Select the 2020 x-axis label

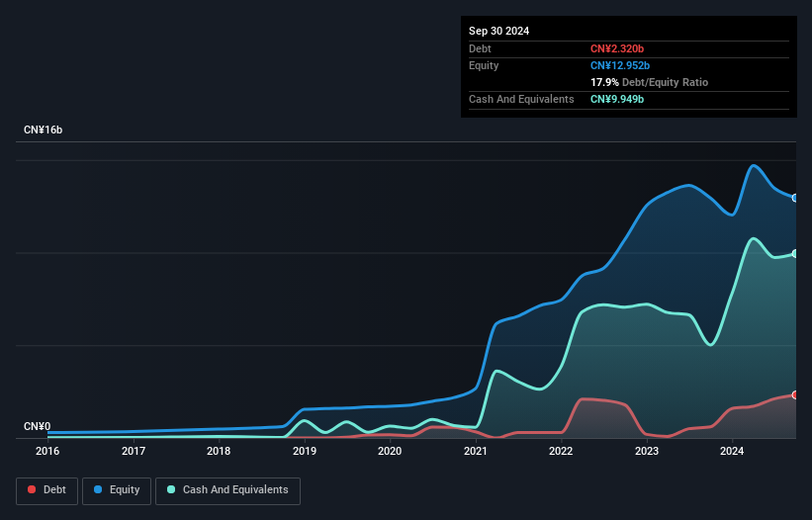click(x=390, y=451)
